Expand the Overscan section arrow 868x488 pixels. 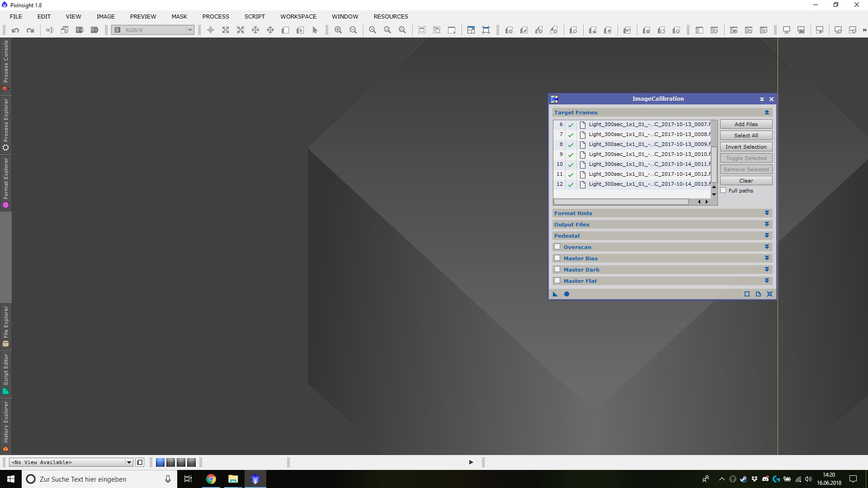click(767, 247)
